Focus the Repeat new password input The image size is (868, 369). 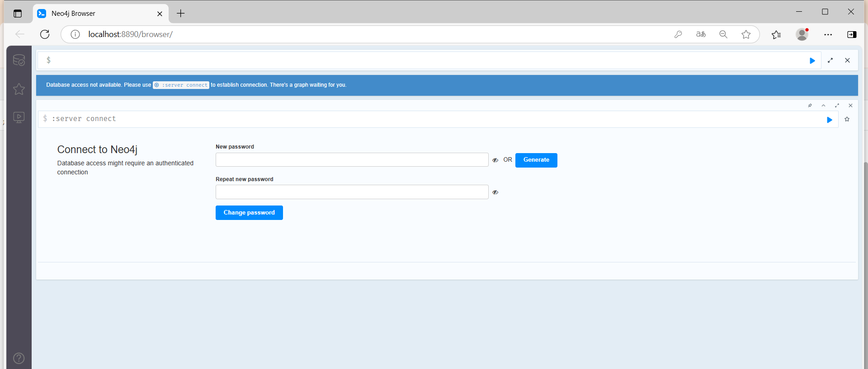coord(352,192)
